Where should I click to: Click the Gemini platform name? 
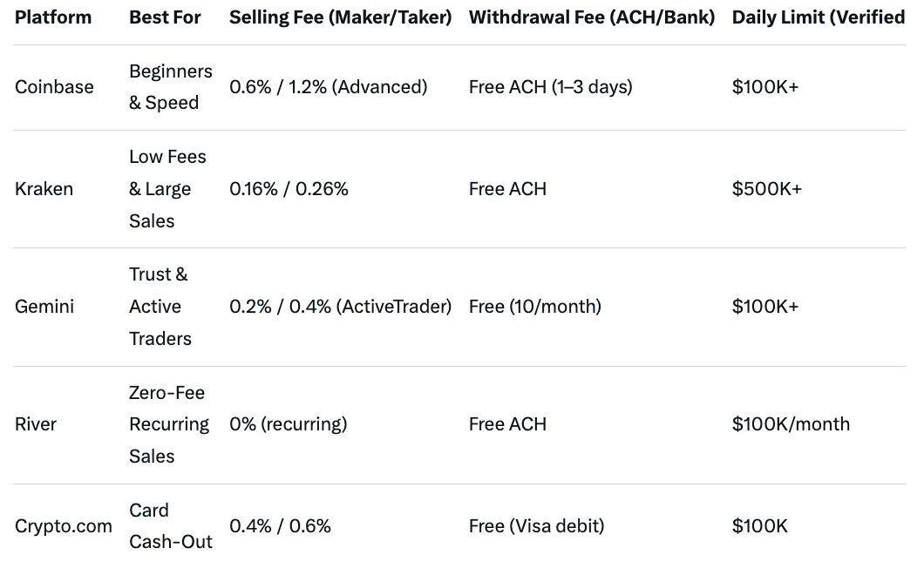[44, 307]
